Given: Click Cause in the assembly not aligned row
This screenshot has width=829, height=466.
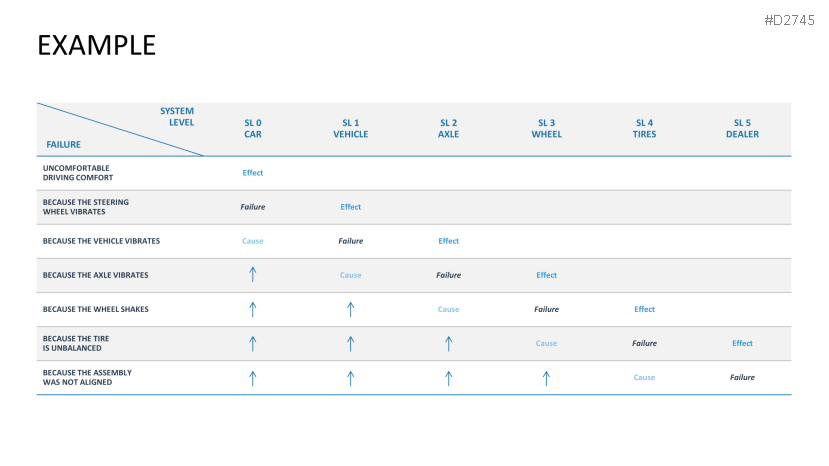Looking at the screenshot, I should click(x=644, y=378).
